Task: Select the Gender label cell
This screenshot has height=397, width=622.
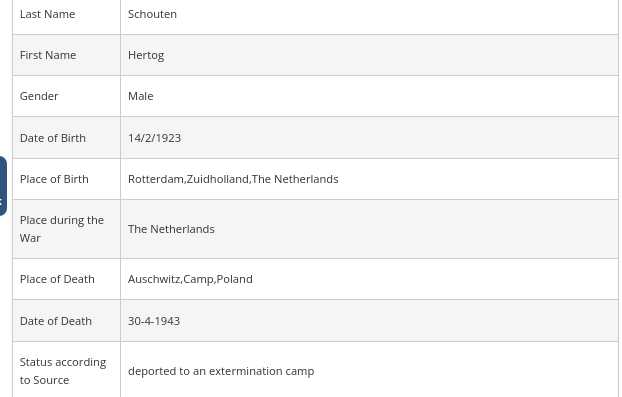Action: click(67, 96)
